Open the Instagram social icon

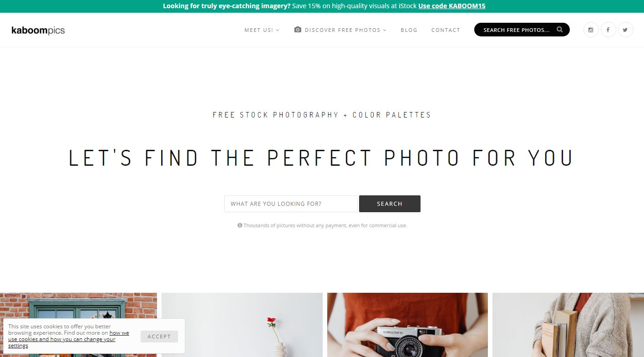(x=591, y=30)
